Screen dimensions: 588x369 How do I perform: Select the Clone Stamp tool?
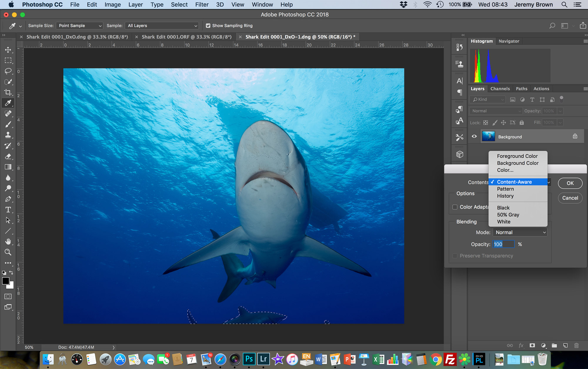8,135
